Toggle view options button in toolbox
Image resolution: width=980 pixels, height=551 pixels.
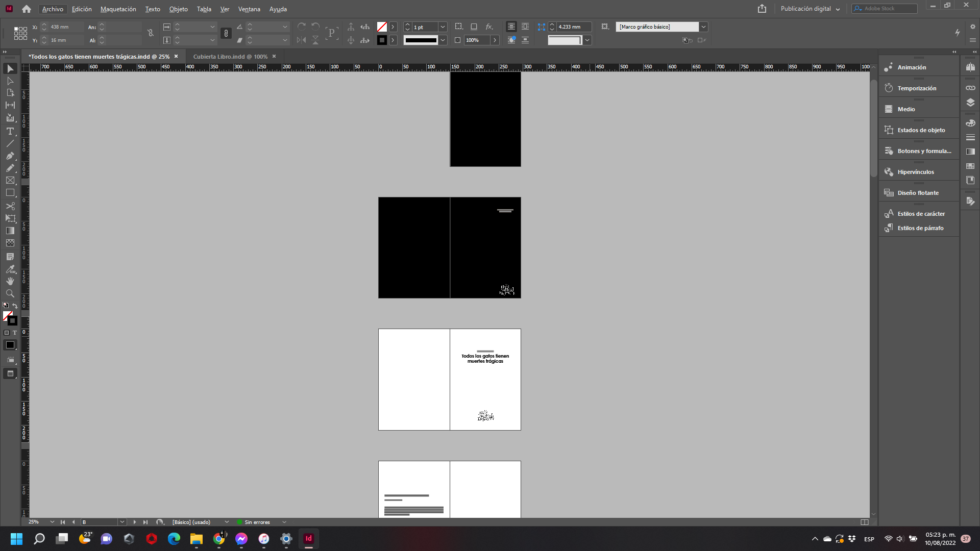click(10, 360)
